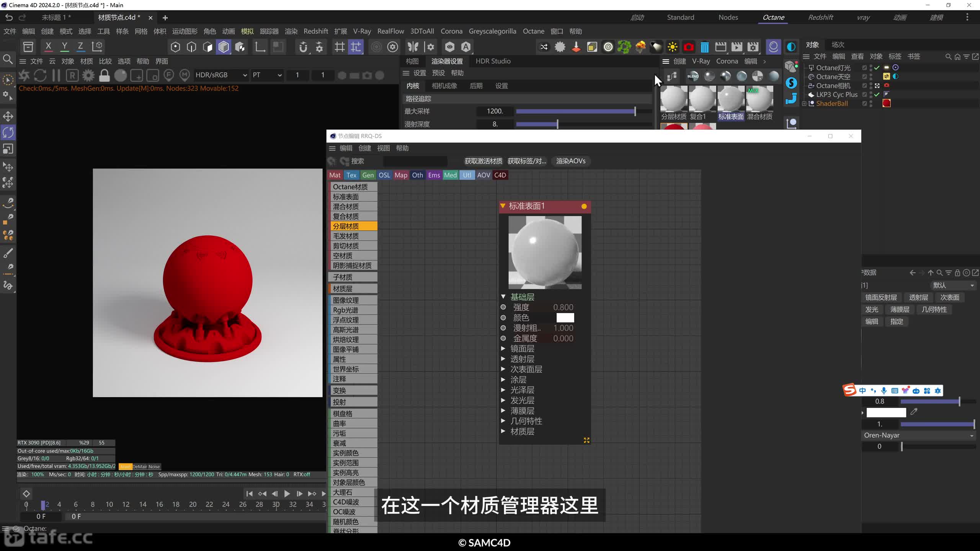Click the search icon in Objects manager

click(948, 57)
